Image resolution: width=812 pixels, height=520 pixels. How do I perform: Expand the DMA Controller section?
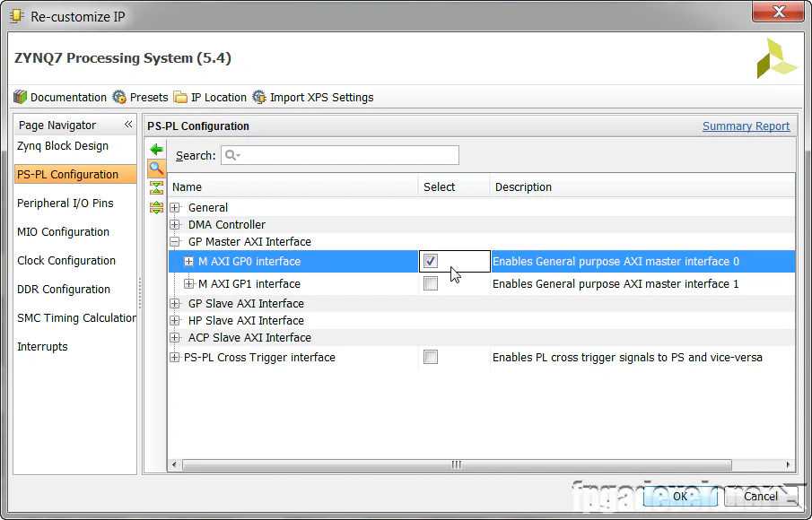(x=174, y=224)
